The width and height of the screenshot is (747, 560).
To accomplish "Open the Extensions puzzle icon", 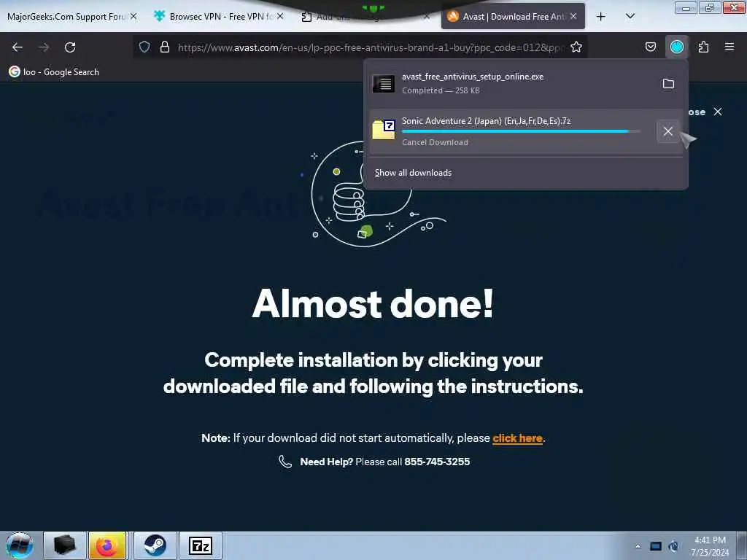I will click(703, 47).
